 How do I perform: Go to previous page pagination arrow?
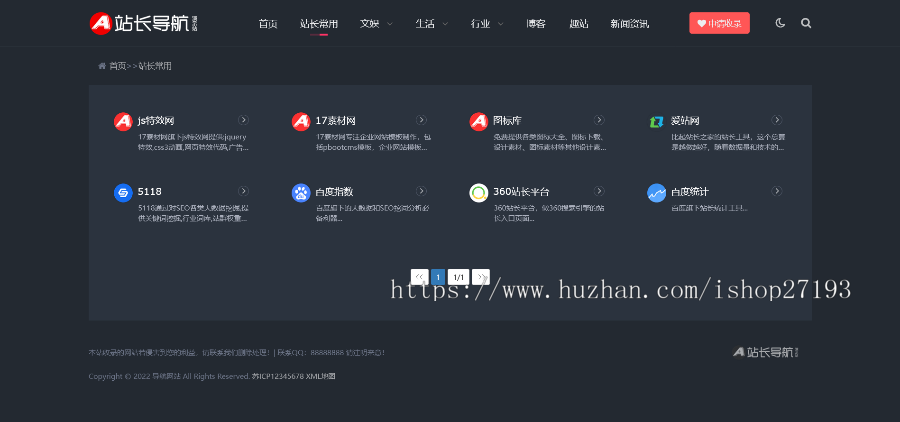(420, 277)
